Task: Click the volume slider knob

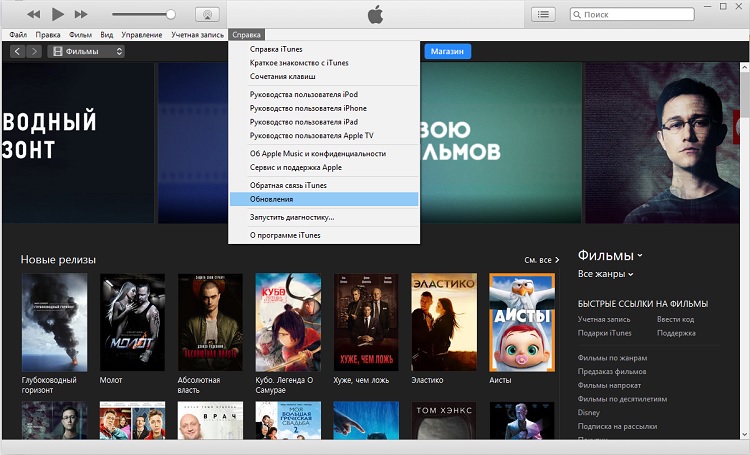Action: tap(170, 14)
